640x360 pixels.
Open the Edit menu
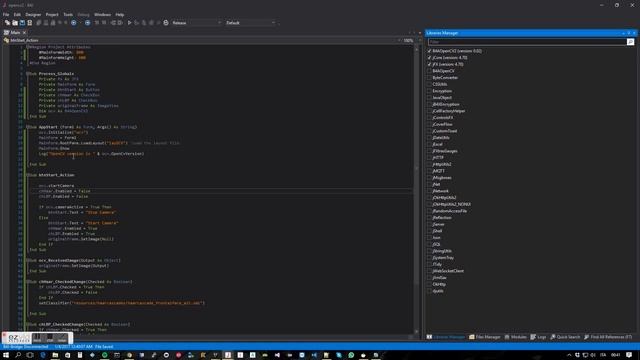17,14
